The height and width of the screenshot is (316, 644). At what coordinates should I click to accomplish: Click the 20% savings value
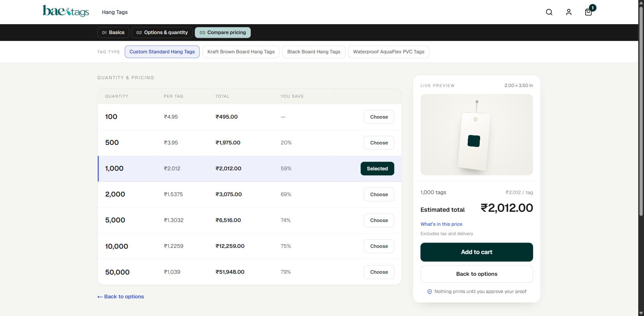tap(286, 143)
